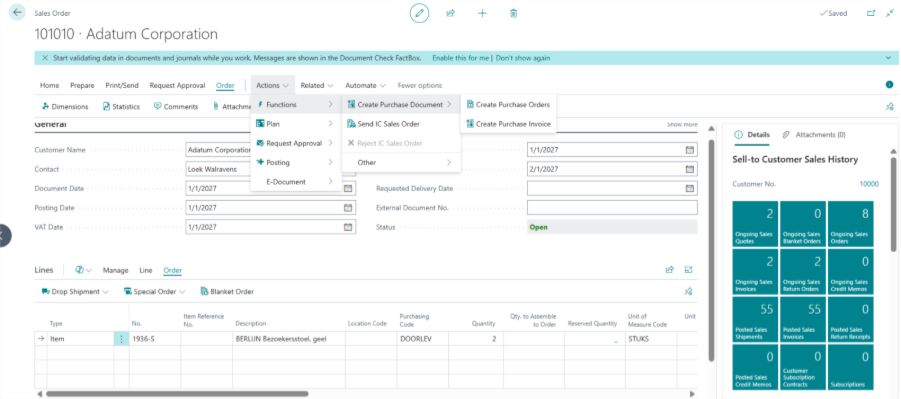Open calendar picker for VAT Date
The height and width of the screenshot is (399, 901).
click(348, 227)
